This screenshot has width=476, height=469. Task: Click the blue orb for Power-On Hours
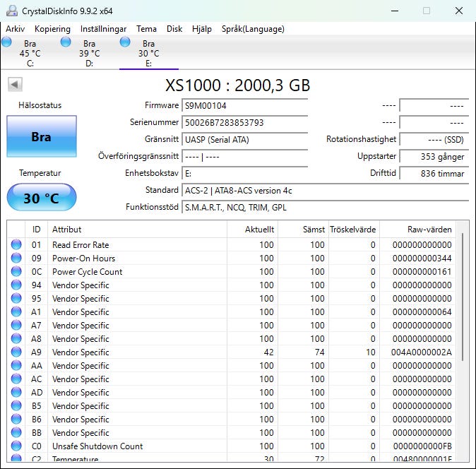[x=16, y=258]
